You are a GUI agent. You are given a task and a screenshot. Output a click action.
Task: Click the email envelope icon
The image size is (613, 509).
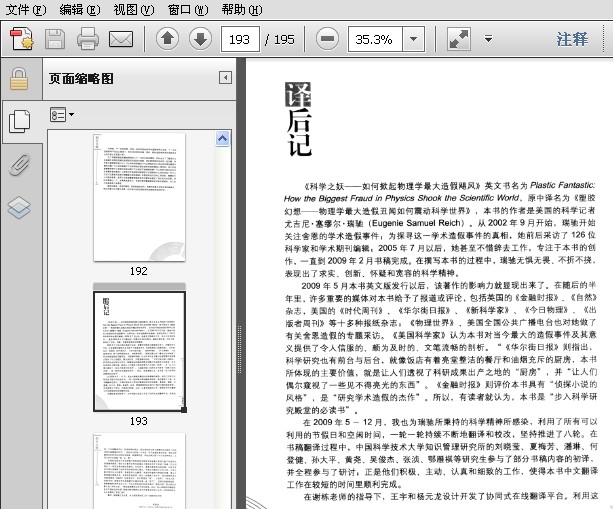[x=121, y=39]
